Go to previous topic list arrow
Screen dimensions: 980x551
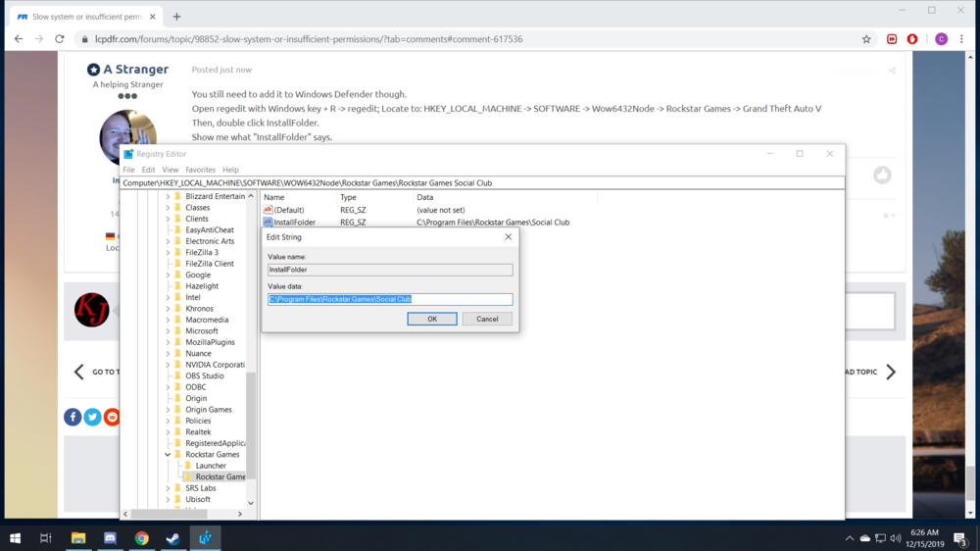(x=78, y=372)
